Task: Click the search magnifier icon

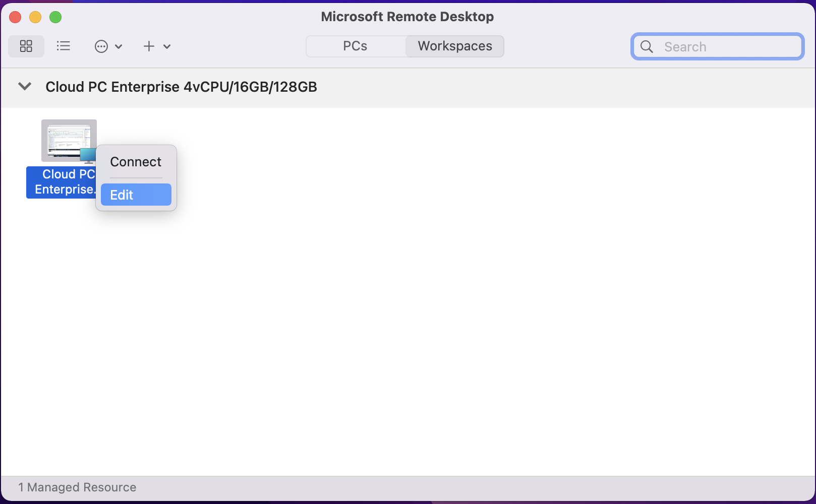Action: 647,47
